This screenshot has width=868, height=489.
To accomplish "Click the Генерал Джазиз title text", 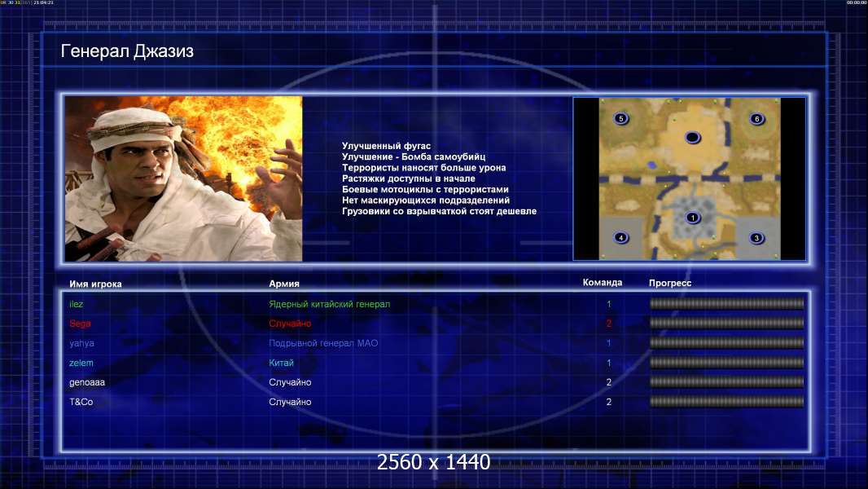I will click(127, 51).
